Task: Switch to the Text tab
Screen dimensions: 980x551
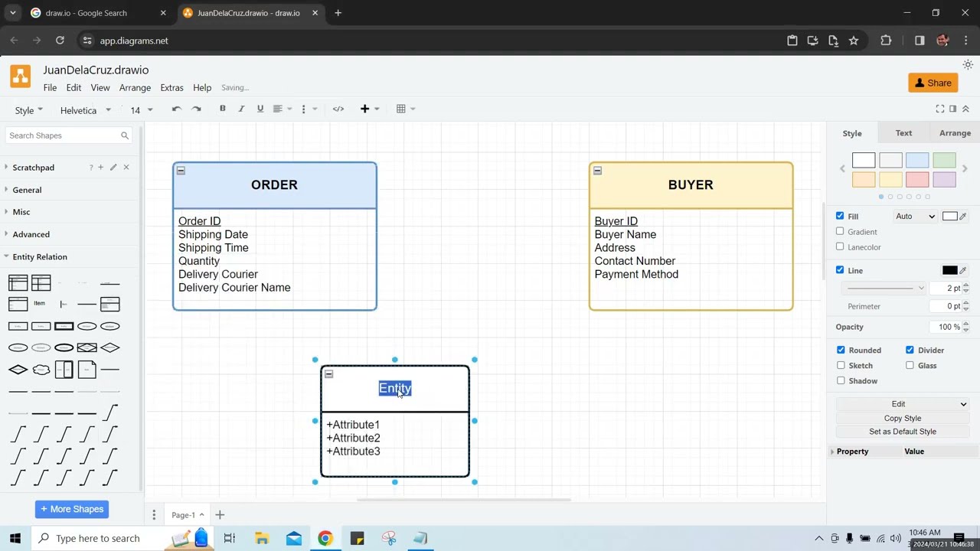Action: click(903, 133)
